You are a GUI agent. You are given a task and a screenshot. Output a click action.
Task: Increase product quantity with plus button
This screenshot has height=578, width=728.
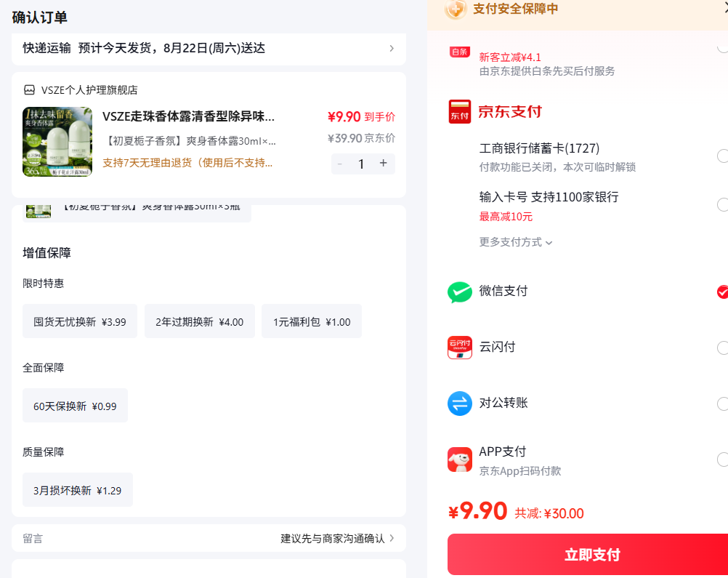pos(383,163)
